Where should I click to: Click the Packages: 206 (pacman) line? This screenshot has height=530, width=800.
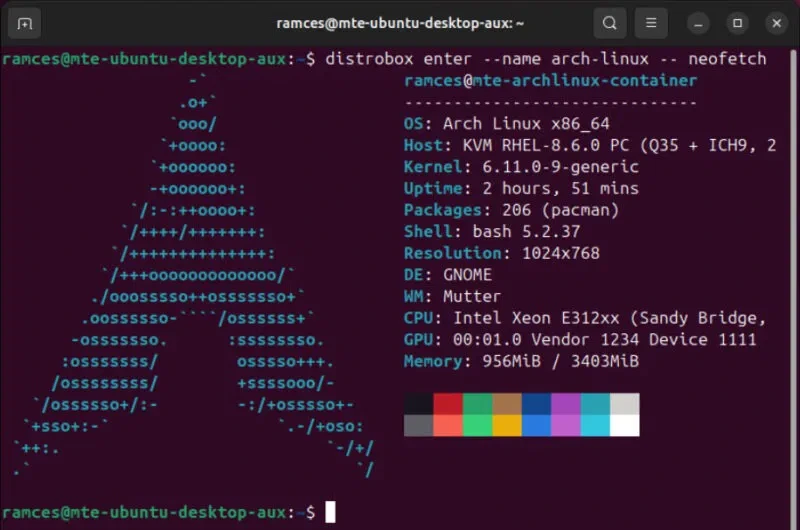(x=511, y=210)
